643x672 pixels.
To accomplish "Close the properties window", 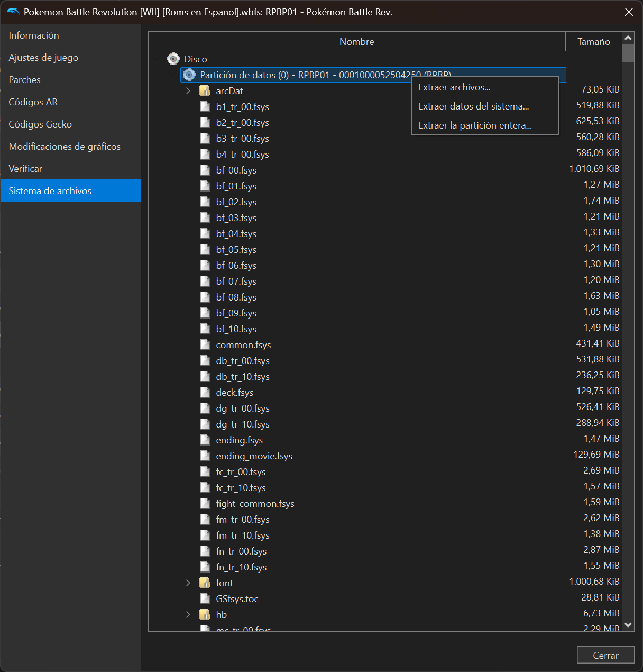I will pos(629,12).
